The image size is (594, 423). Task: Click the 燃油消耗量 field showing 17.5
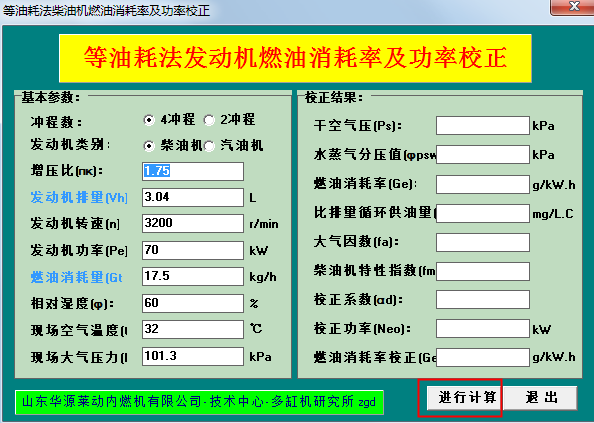[193, 276]
